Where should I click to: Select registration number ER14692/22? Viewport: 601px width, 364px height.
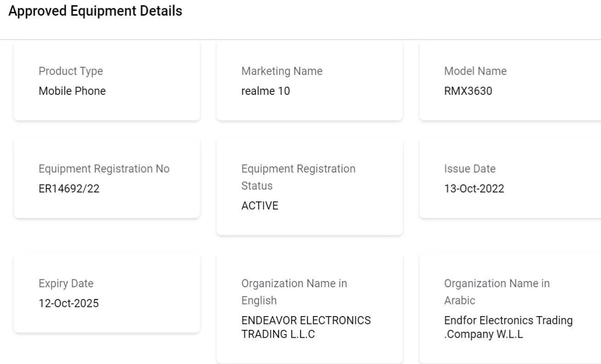point(69,189)
